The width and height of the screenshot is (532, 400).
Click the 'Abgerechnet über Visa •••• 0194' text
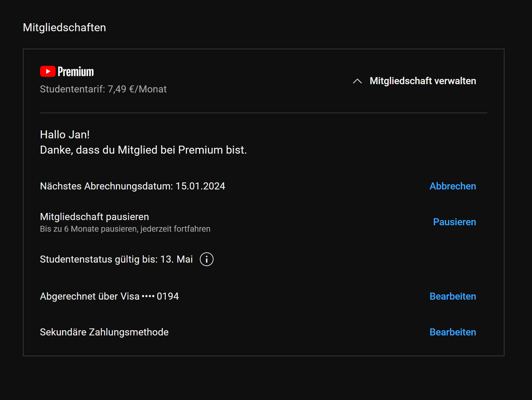109,296
